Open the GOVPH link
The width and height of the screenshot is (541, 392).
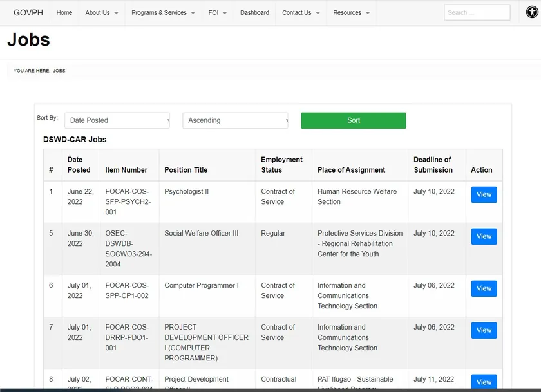pyautogui.click(x=28, y=12)
